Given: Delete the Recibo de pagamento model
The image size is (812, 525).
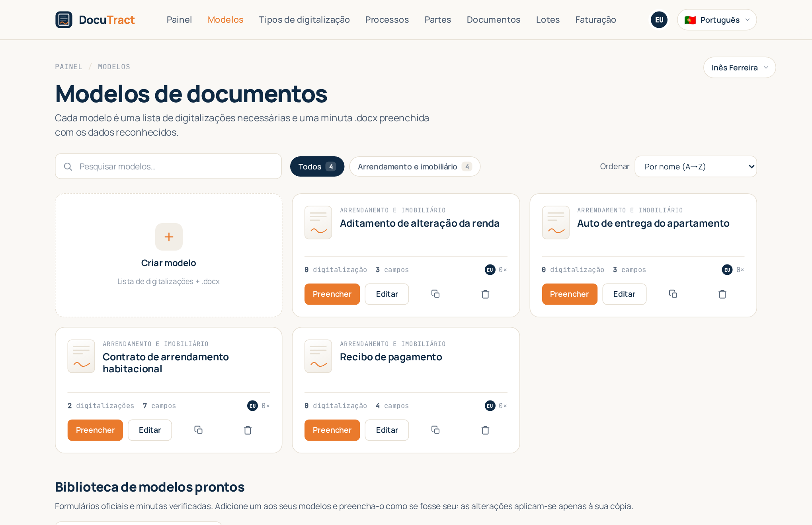Looking at the screenshot, I should [485, 430].
